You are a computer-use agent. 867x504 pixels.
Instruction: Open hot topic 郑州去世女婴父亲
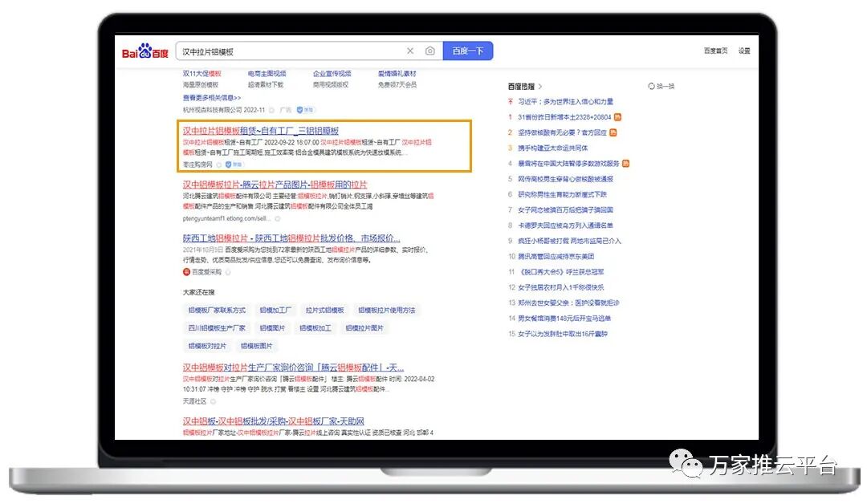tap(568, 303)
